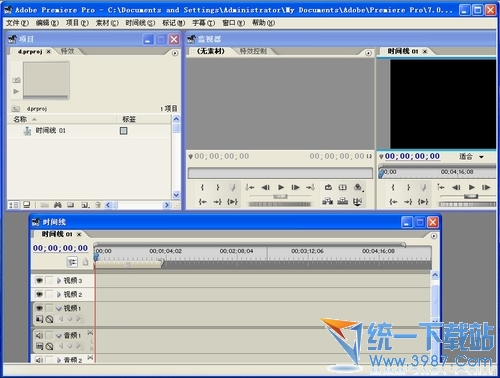Click the label color box of 时间线 01
This screenshot has height=378, width=500.
(124, 131)
